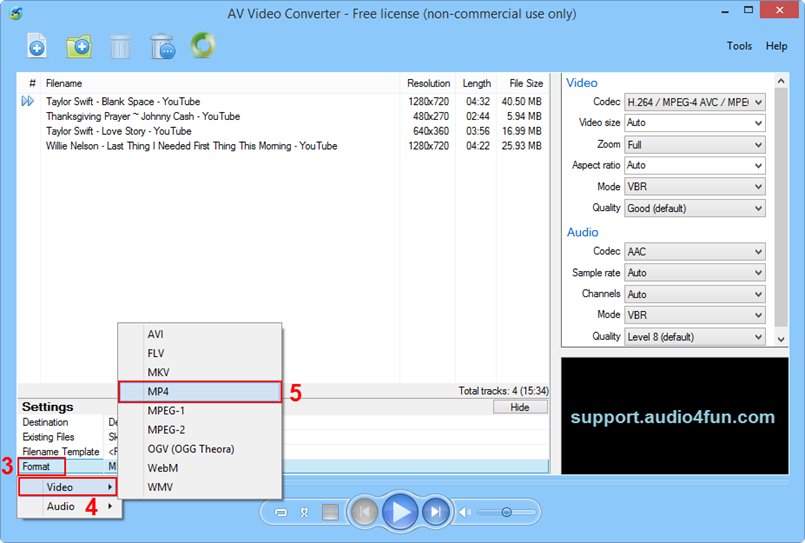Mute audio via the speaker icon
The width and height of the screenshot is (805, 543).
coord(465,512)
